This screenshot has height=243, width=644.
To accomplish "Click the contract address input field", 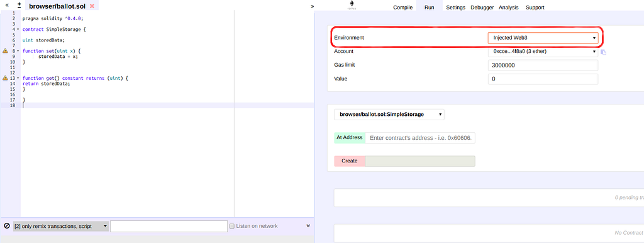I will 420,138.
